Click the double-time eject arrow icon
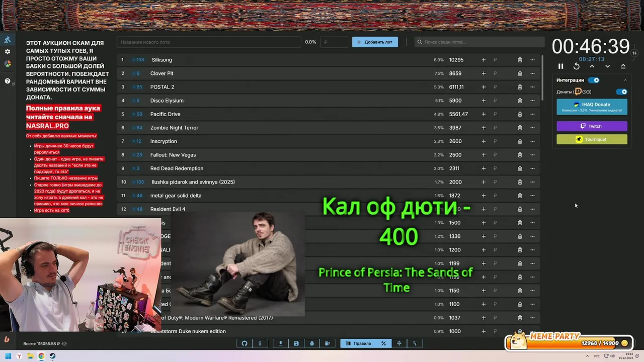The width and height of the screenshot is (644, 362). coord(623,66)
